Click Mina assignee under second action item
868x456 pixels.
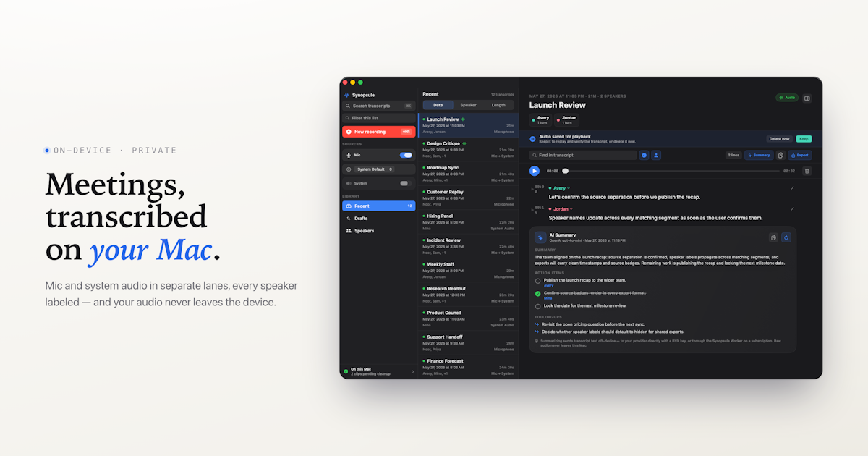click(x=548, y=297)
